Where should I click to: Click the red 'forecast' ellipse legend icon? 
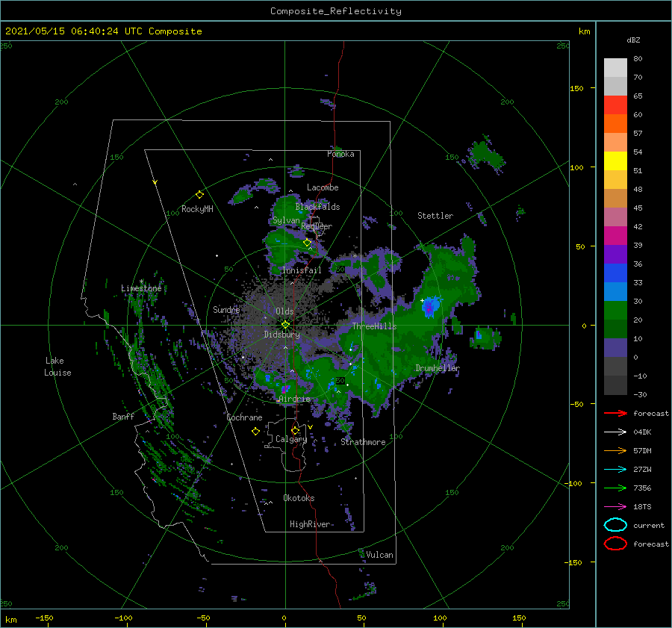click(x=615, y=544)
